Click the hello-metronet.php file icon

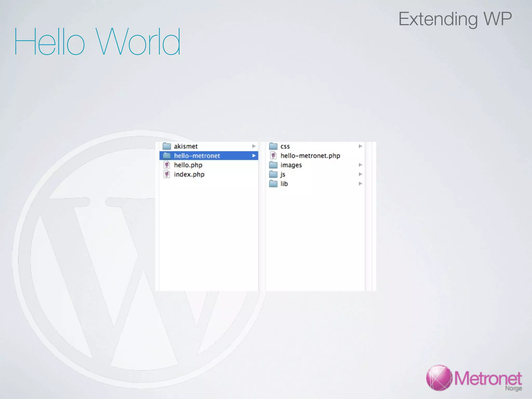273,156
